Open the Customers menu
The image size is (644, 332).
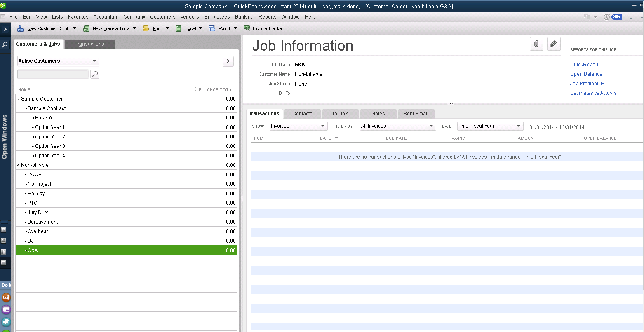tap(162, 17)
